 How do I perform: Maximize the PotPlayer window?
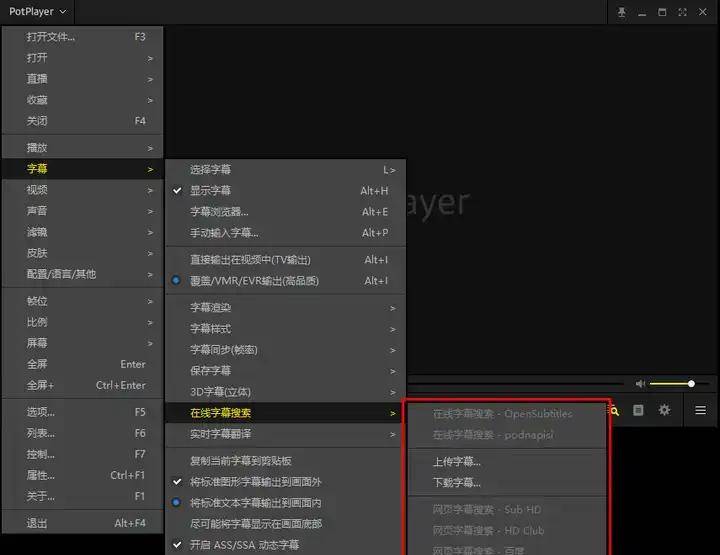[x=662, y=12]
